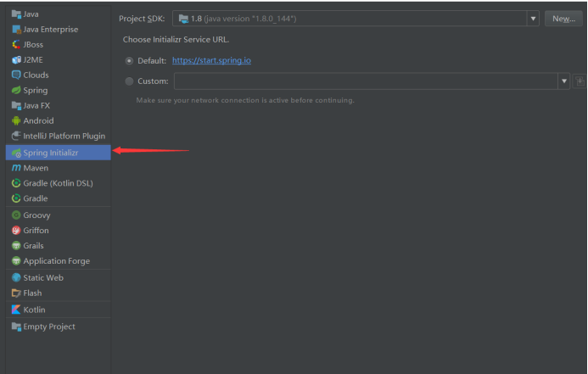Choose Kotlin project type label

click(x=34, y=310)
